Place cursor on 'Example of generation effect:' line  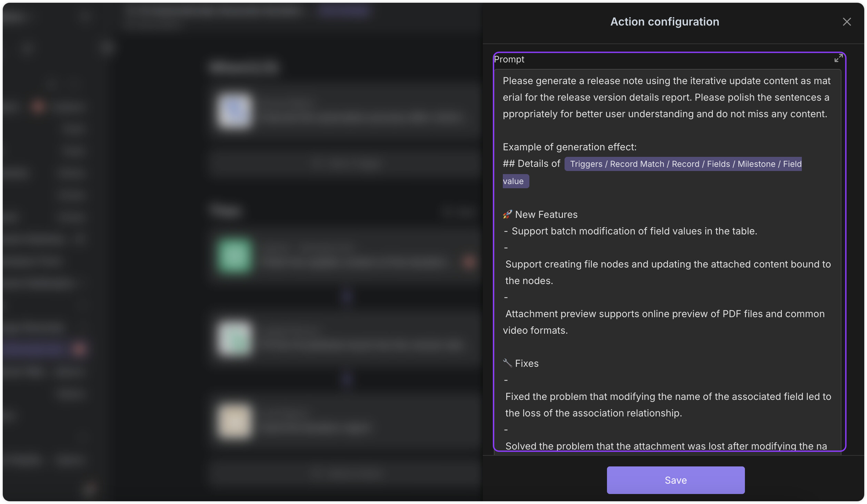pyautogui.click(x=569, y=147)
